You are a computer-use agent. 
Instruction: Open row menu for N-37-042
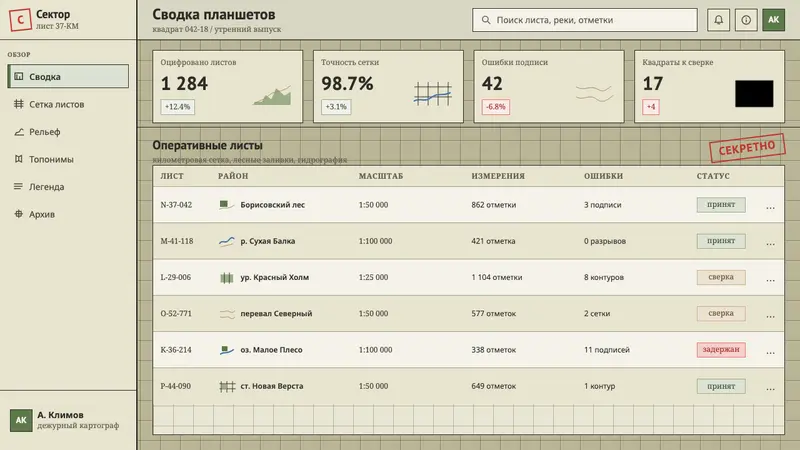tap(770, 206)
